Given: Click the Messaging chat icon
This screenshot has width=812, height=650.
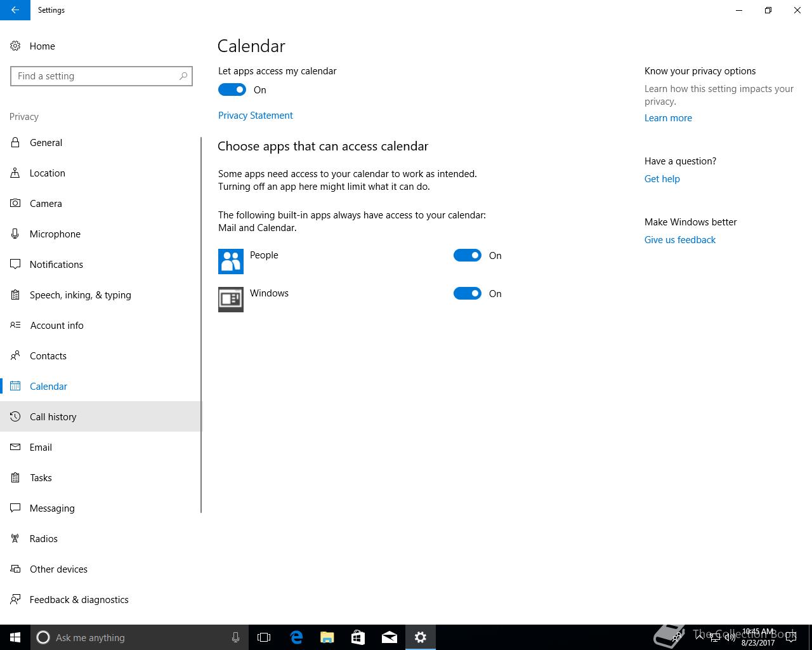Looking at the screenshot, I should pos(15,508).
